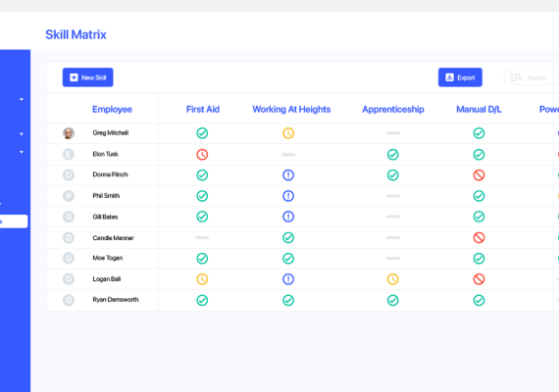This screenshot has width=559, height=392.
Task: Click Cendle Menner's empty First Aid dash cell
Action: coord(202,237)
